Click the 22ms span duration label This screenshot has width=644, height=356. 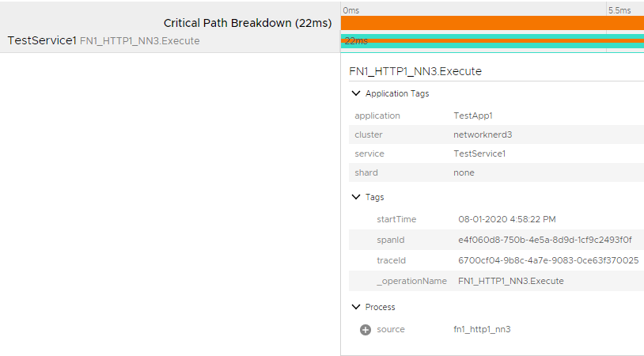(356, 41)
